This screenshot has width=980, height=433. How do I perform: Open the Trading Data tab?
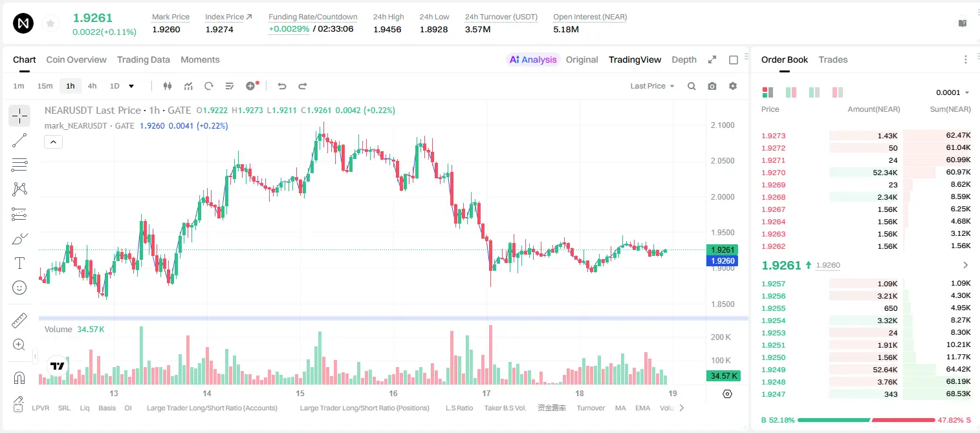point(144,59)
